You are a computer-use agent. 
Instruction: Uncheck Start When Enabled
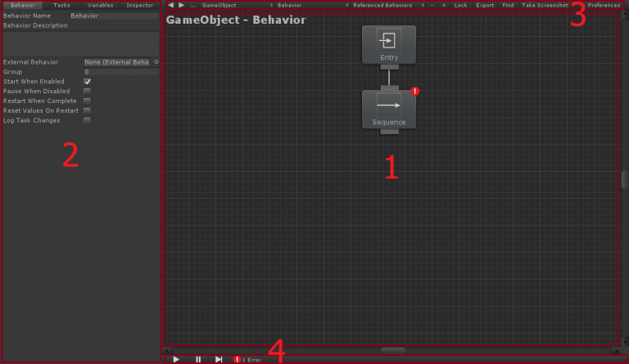click(87, 82)
